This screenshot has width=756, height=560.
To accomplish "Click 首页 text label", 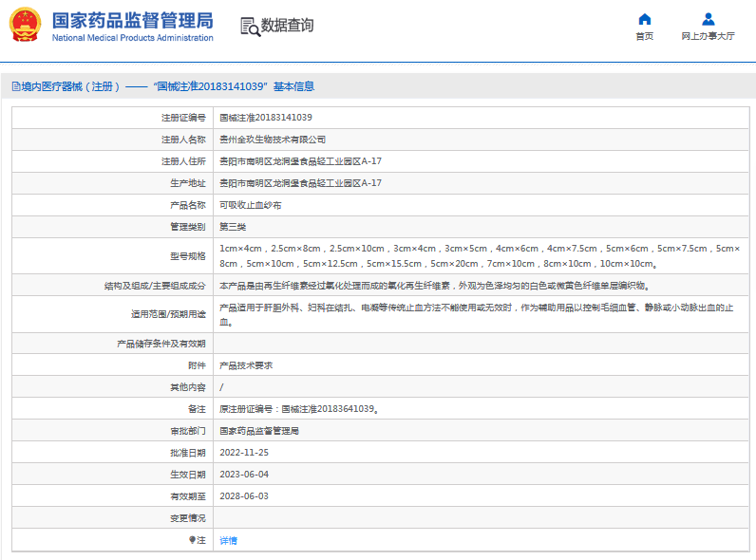I will pos(645,36).
